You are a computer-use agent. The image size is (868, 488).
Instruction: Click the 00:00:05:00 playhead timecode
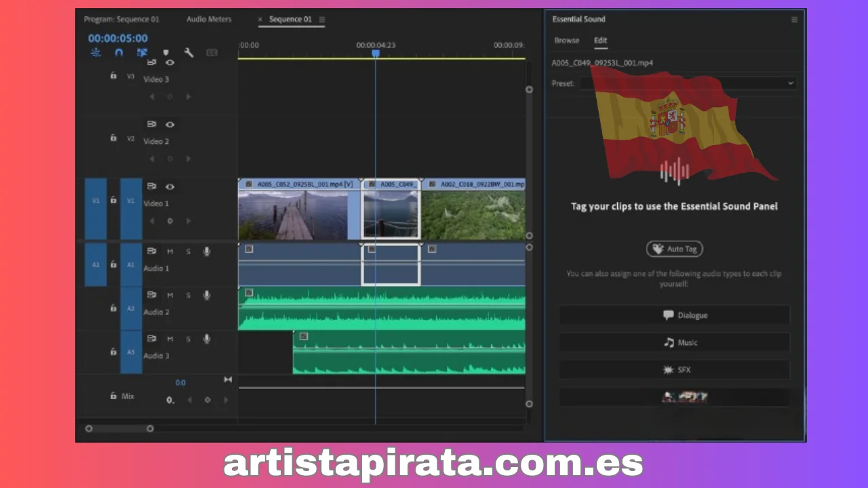[118, 39]
